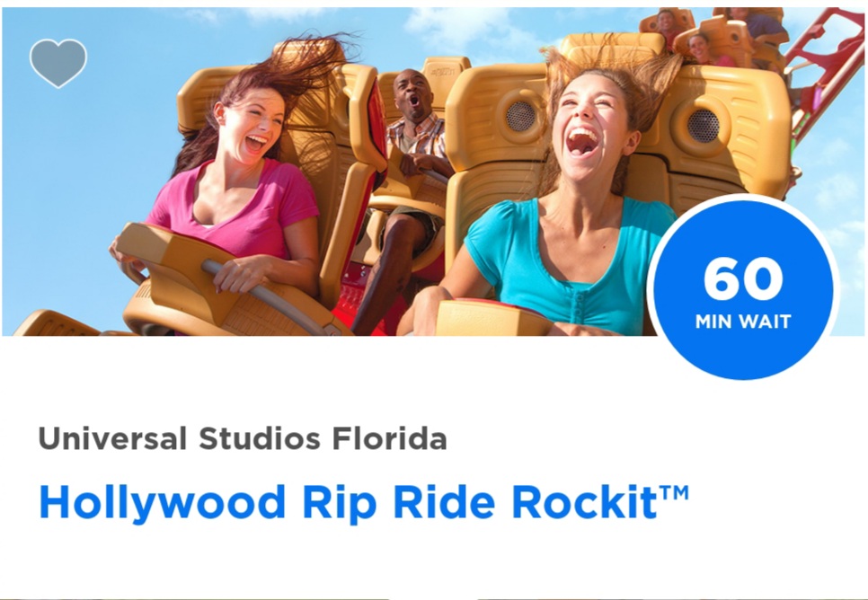Select the Universal Studios Florida park label
This screenshot has width=868, height=600.
(243, 437)
